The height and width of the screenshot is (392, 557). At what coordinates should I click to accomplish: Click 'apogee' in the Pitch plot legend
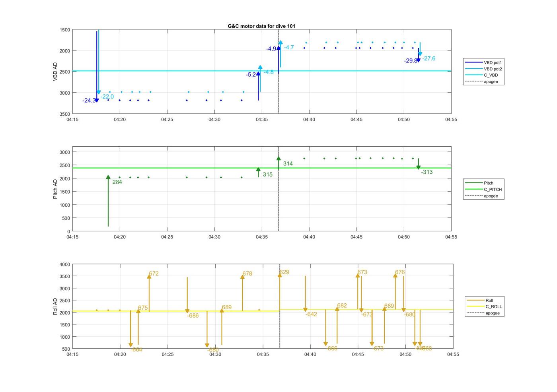[x=491, y=196]
